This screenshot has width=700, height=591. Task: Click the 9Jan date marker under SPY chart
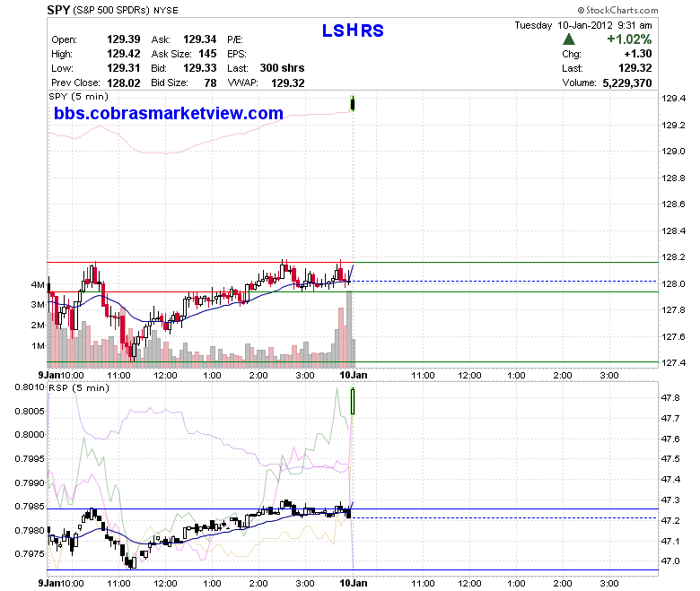click(x=48, y=375)
